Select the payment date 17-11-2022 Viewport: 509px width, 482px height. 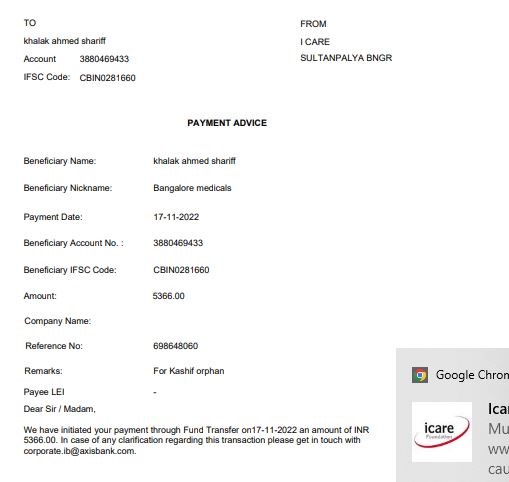[x=176, y=217]
